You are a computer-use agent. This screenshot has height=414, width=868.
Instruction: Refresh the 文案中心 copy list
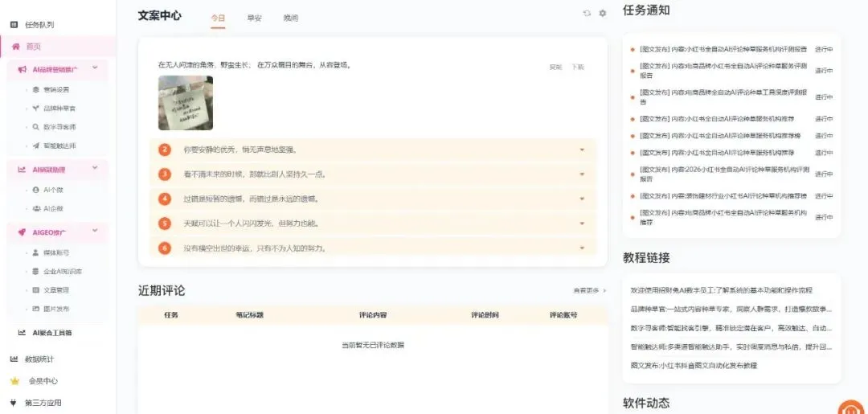(x=587, y=14)
